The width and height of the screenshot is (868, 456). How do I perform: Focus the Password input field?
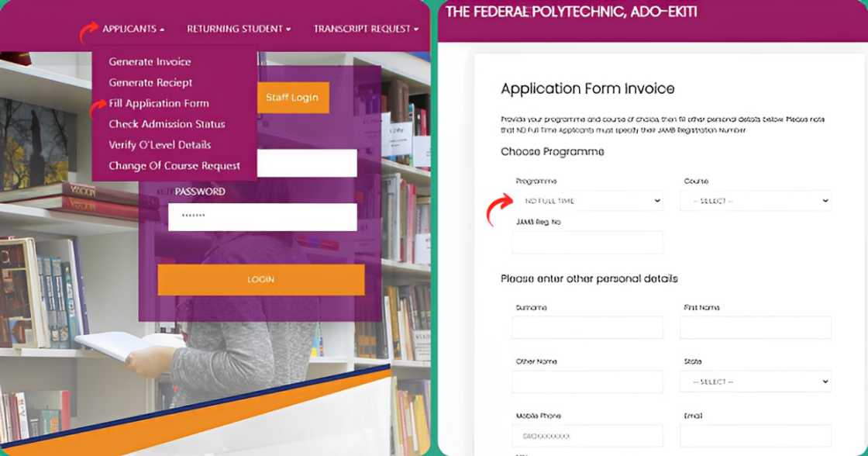pyautogui.click(x=263, y=216)
